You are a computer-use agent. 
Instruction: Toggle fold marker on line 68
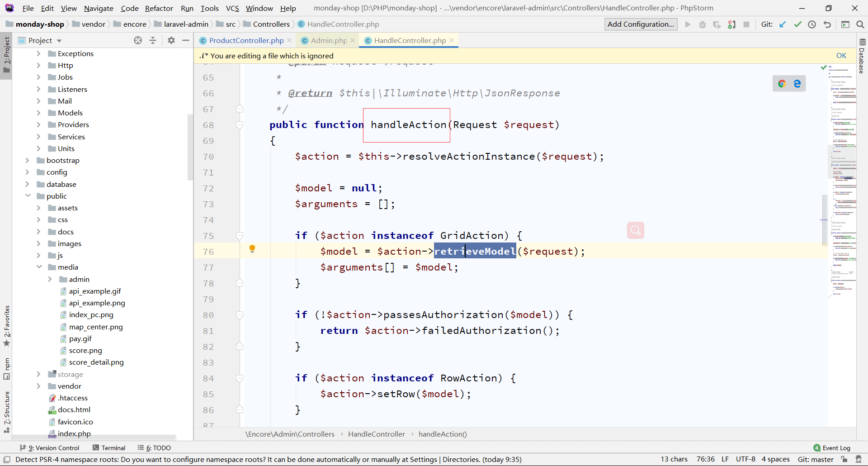(x=240, y=125)
